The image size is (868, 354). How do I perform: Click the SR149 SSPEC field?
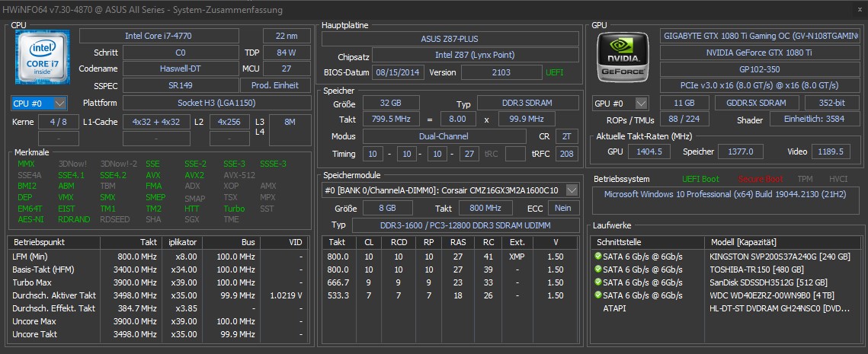click(x=181, y=85)
